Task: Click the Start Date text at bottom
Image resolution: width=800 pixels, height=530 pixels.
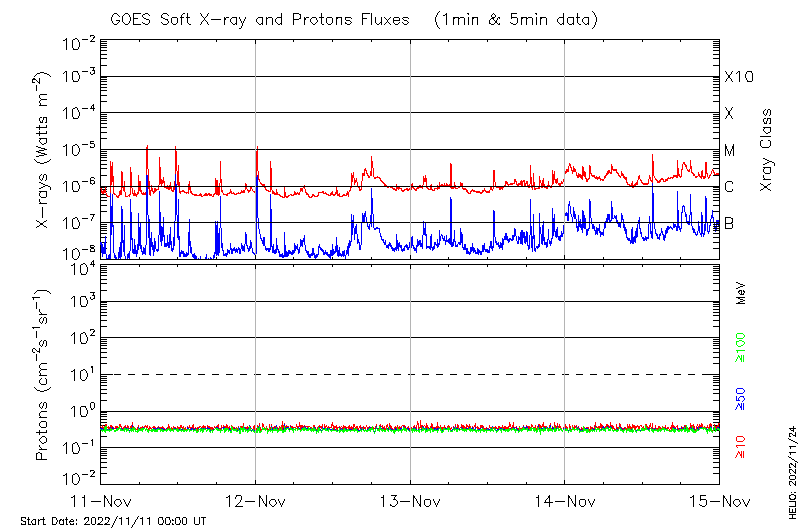Action: 113,521
